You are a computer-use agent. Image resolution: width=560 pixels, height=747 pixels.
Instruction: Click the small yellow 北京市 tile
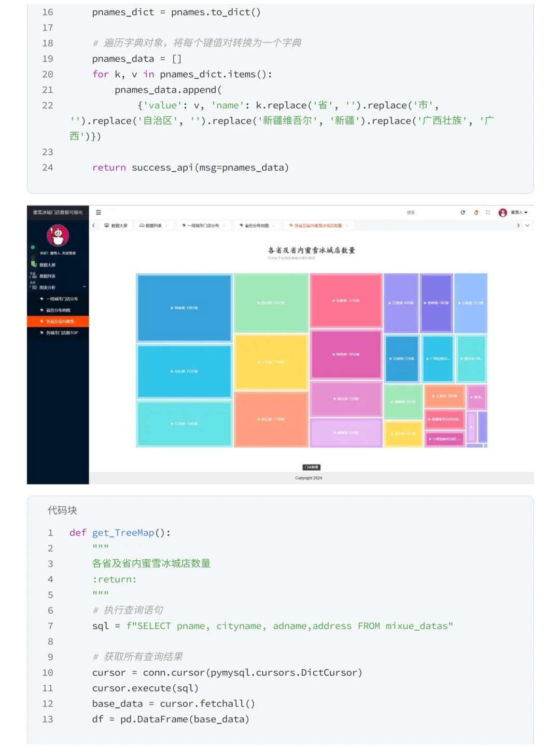tap(403, 434)
